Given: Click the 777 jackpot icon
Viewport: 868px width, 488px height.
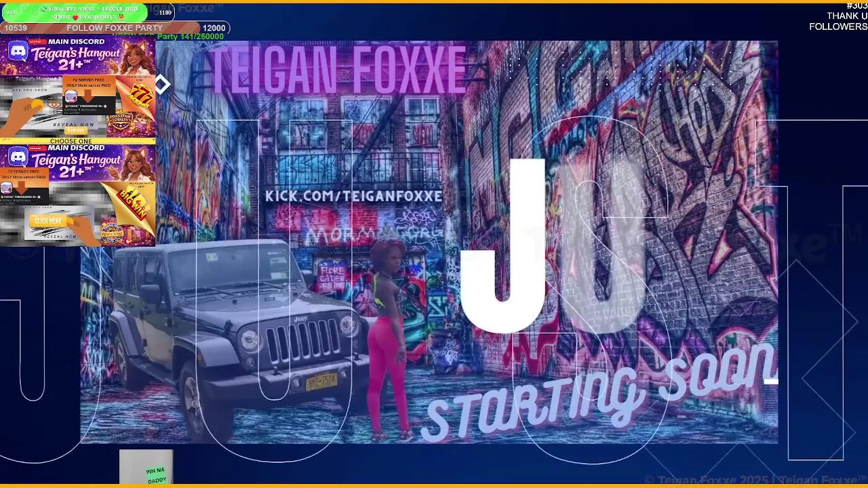Looking at the screenshot, I should point(141,96).
